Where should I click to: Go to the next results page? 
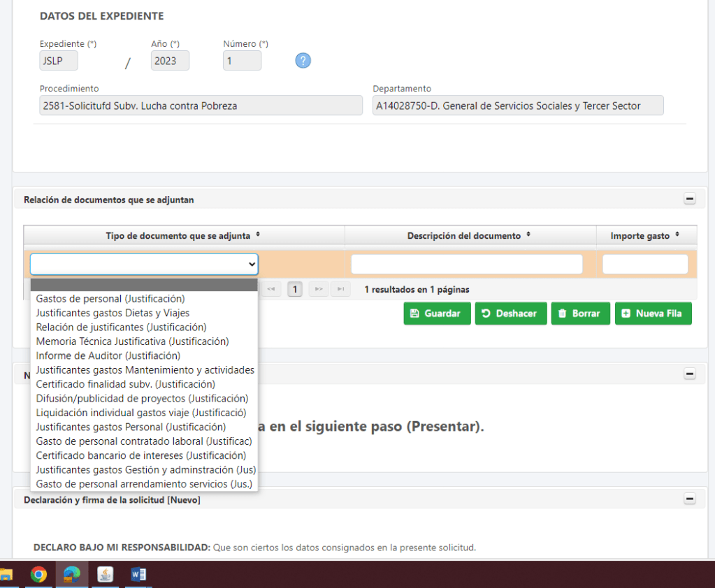tap(319, 289)
